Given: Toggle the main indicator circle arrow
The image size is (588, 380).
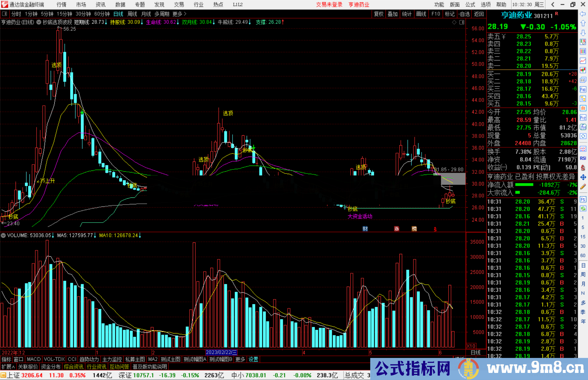Looking at the screenshot, I should pyautogui.click(x=39, y=22).
